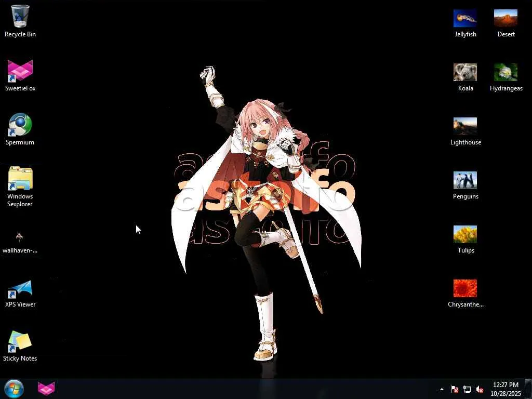Open the taskbar clock showing 12:27 PM
The height and width of the screenshot is (399, 532).
pyautogui.click(x=505, y=389)
